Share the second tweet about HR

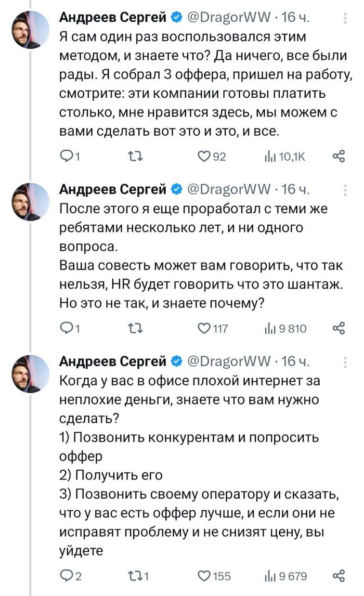pyautogui.click(x=339, y=328)
